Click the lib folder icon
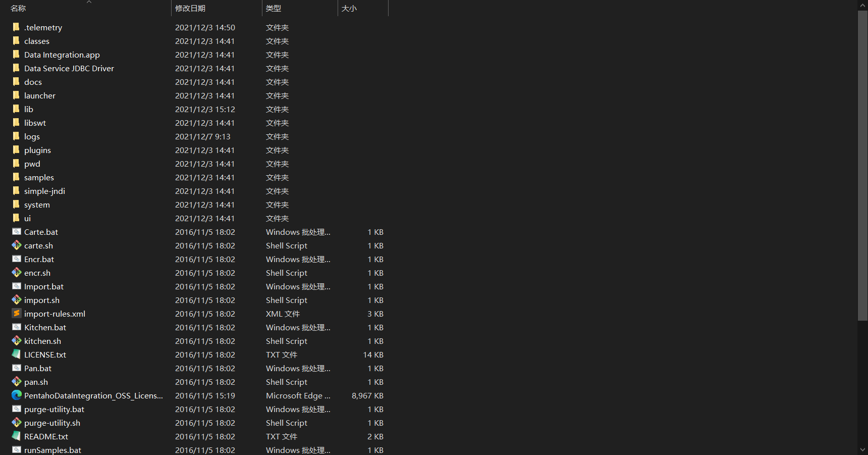This screenshot has height=455, width=868. [16, 109]
